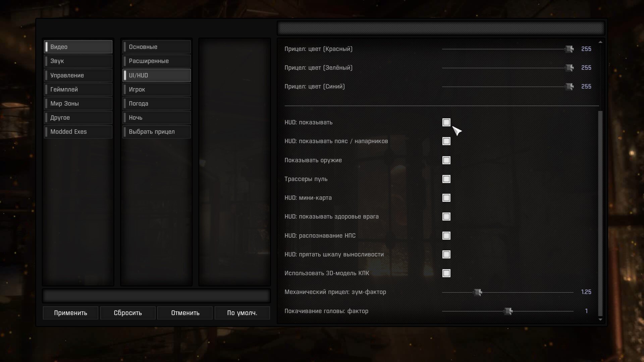Click the Сбросить button
The image size is (644, 362).
point(128,313)
